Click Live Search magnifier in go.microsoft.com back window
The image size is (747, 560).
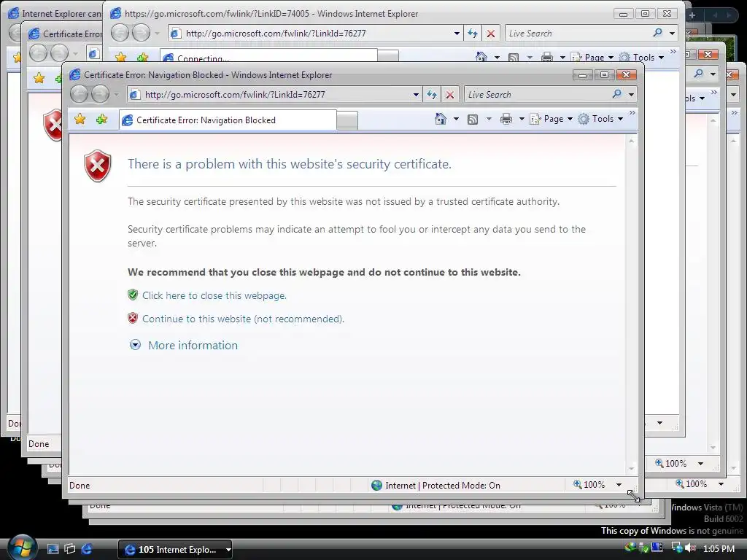coord(657,33)
